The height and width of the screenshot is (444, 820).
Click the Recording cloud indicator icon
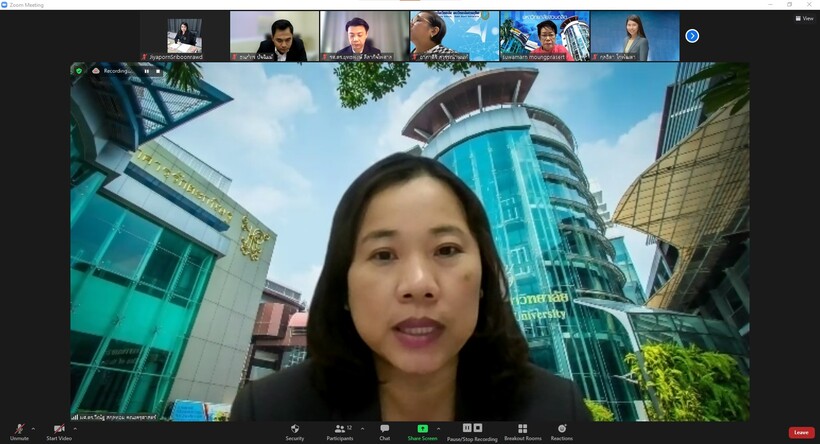96,71
